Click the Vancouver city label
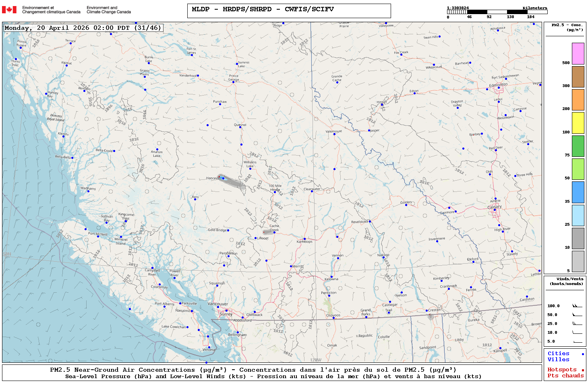 (217, 304)
